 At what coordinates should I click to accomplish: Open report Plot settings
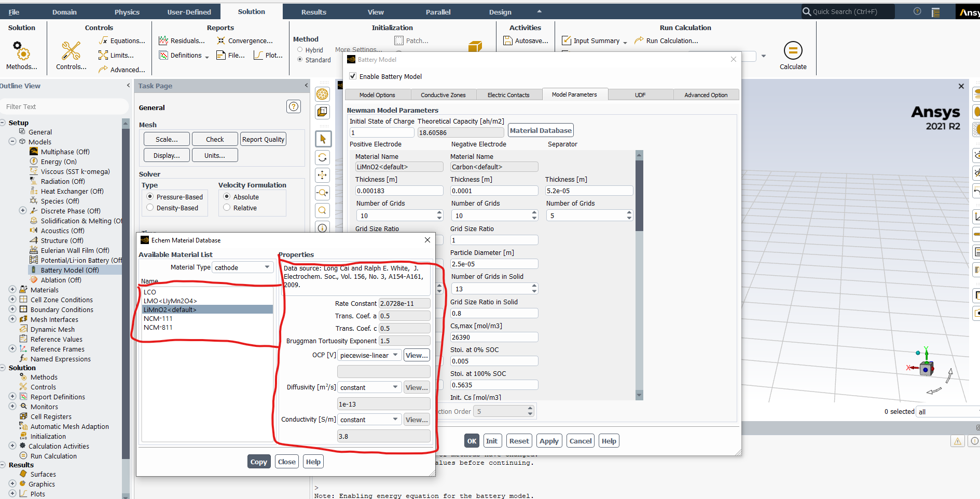[268, 55]
